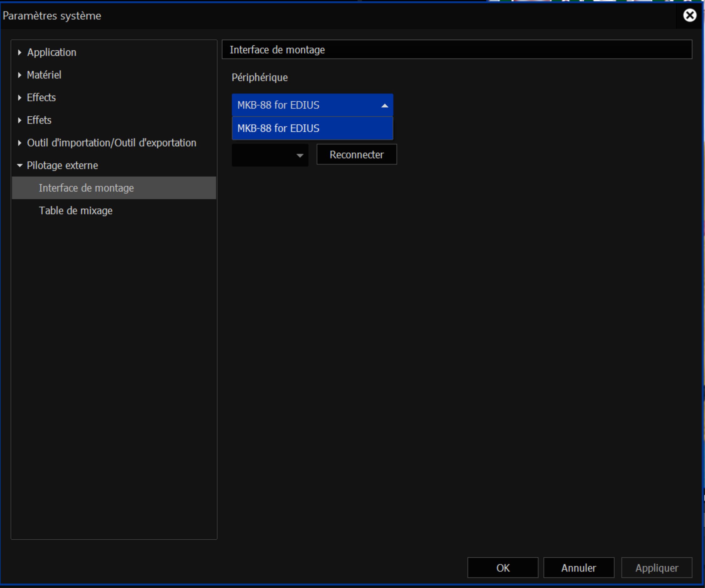The width and height of the screenshot is (705, 588).
Task: Expand the Matériel tree arrow
Action: pos(19,75)
